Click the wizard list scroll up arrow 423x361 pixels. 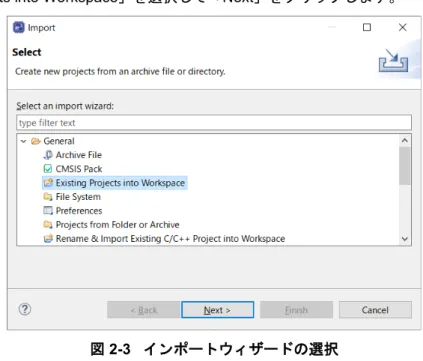tap(405, 141)
